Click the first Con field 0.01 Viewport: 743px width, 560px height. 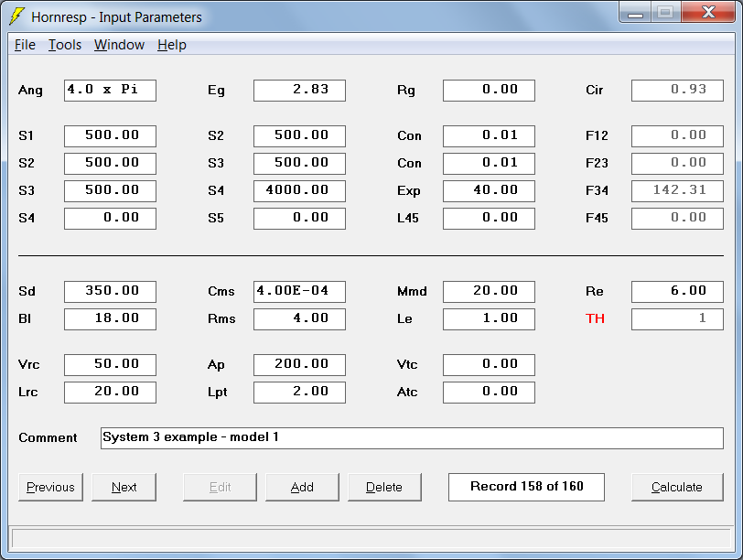489,136
